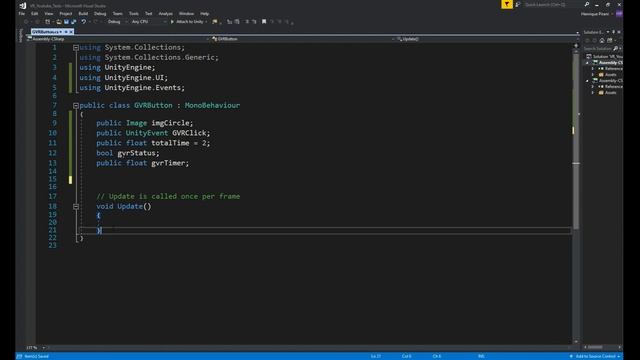
Task: Click Add to Source Control in status bar
Action: [595, 356]
